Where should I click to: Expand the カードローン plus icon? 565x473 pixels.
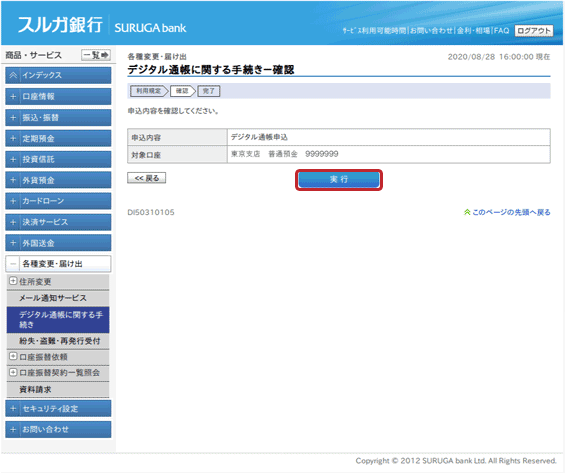(x=13, y=201)
